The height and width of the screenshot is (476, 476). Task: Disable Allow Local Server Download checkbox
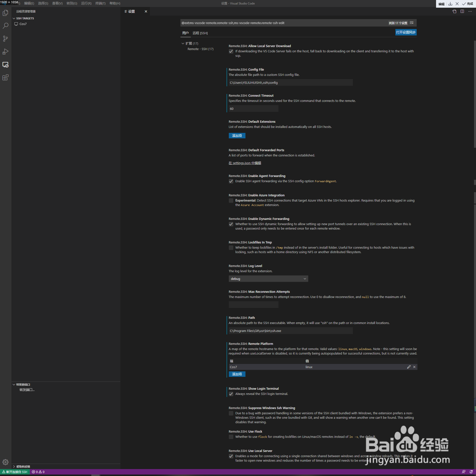click(x=231, y=51)
